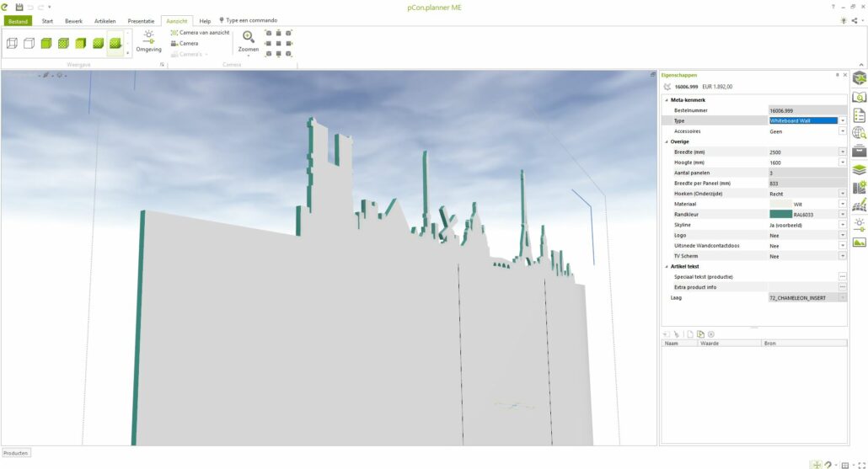Expand the Hoogte (mm) dropdown
The image size is (868, 469).
(x=842, y=163)
